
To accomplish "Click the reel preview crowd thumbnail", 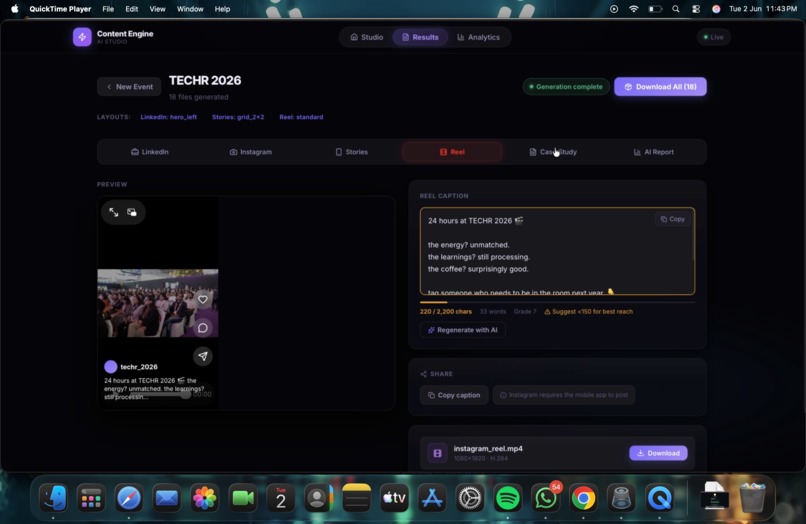I will 158,303.
